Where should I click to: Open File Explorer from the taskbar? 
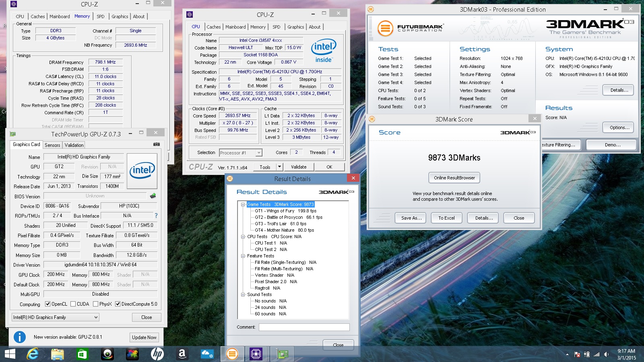(x=58, y=354)
